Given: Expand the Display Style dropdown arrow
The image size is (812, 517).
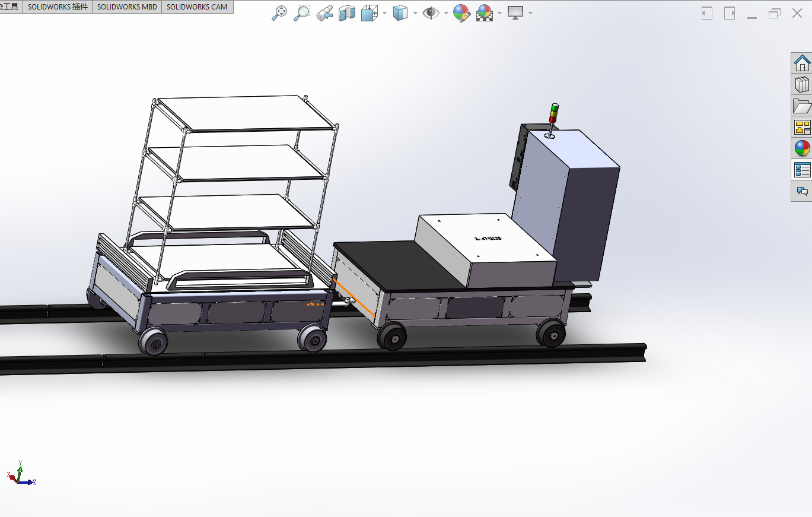Looking at the screenshot, I should tap(415, 13).
